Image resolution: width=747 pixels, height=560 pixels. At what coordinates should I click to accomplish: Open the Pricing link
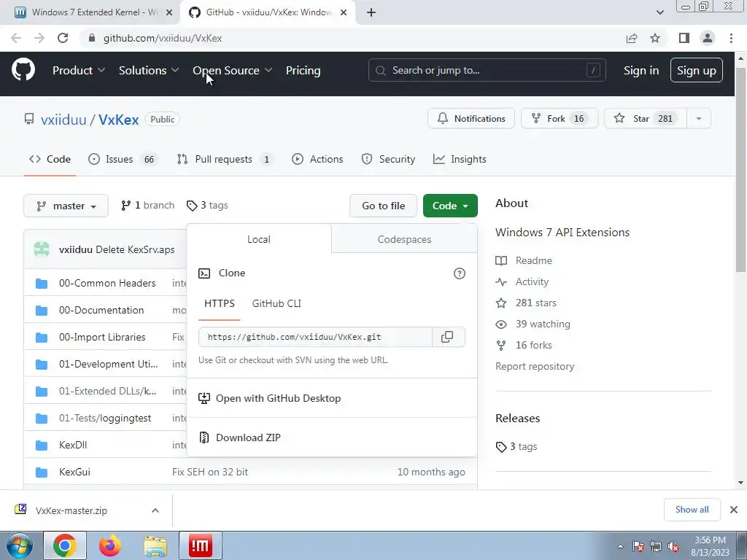303,71
